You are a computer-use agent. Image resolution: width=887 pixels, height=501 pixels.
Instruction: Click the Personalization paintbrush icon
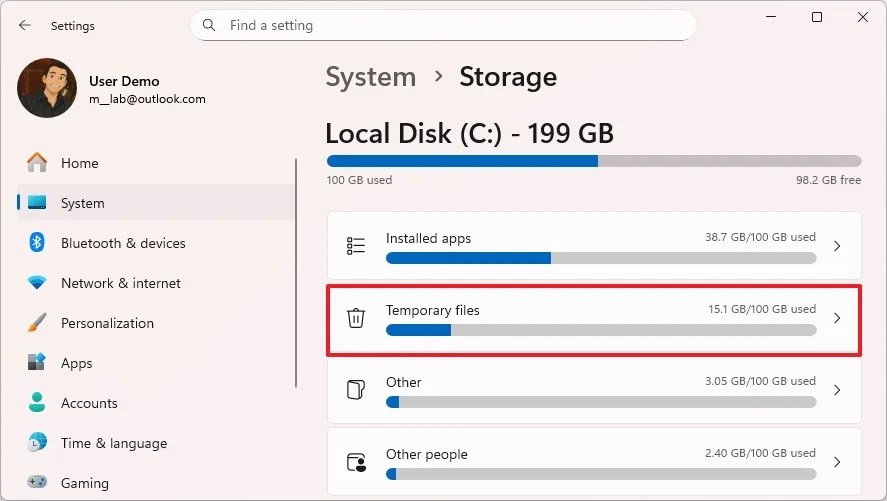pyautogui.click(x=37, y=323)
